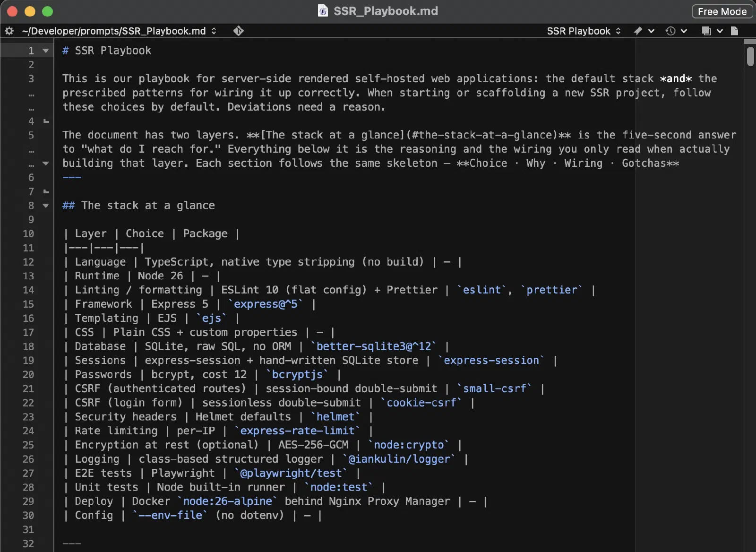
Task: Click the `@iankulin/logger` code span
Action: (x=399, y=459)
